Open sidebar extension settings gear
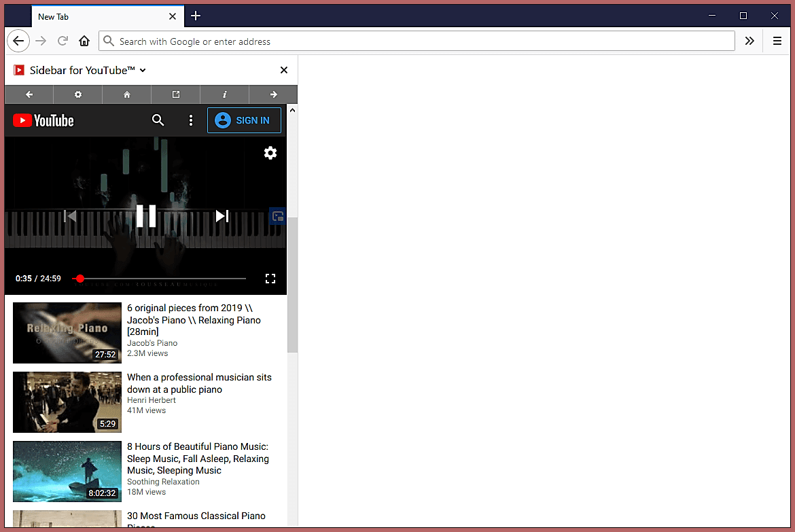The width and height of the screenshot is (795, 532). click(77, 94)
